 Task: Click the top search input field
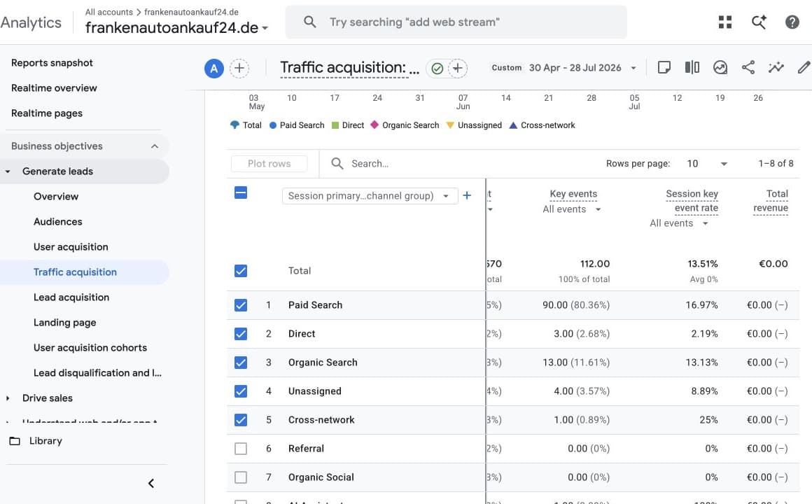(x=456, y=22)
